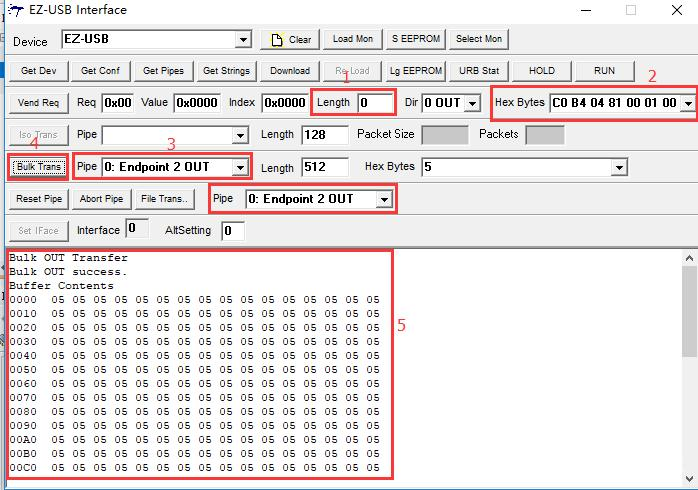Click the URB Stat button

coord(479,71)
